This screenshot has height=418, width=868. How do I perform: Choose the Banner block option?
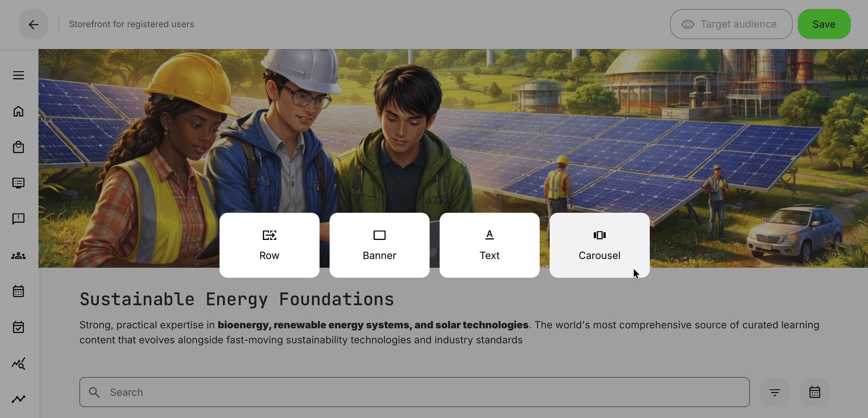(x=379, y=245)
